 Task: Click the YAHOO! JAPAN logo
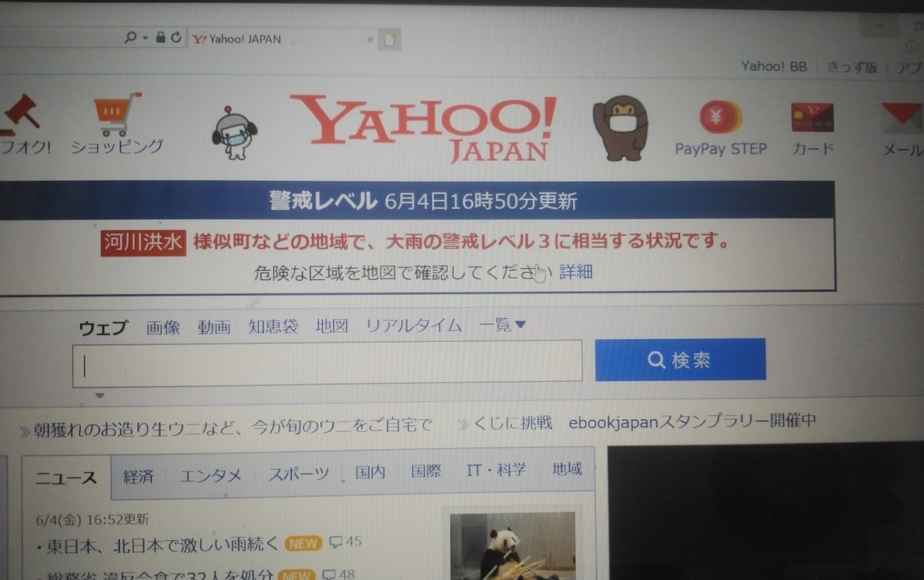pos(423,128)
